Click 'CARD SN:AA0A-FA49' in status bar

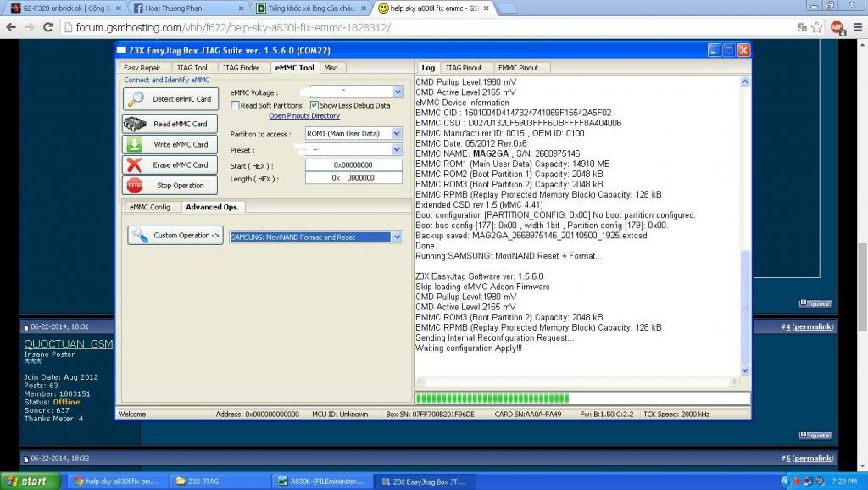click(x=528, y=415)
